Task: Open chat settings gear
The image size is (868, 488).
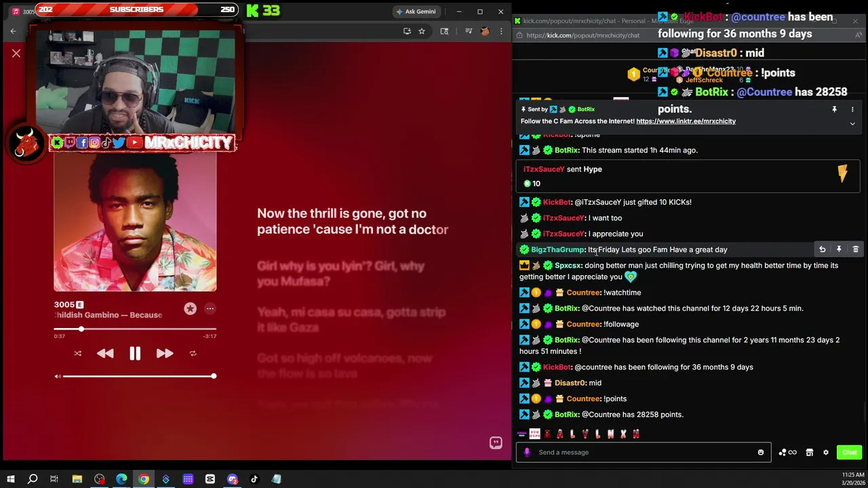Action: point(825,452)
